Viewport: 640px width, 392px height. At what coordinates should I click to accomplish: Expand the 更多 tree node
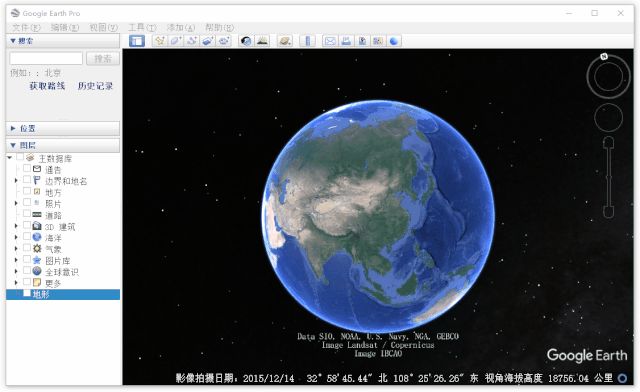(x=16, y=282)
